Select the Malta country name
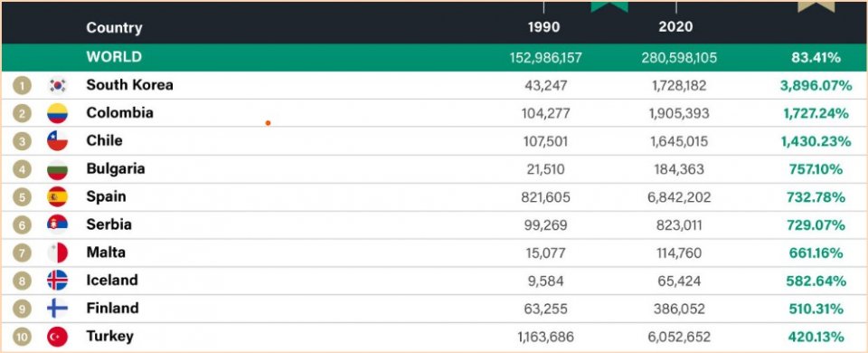This screenshot has width=868, height=353. point(106,253)
